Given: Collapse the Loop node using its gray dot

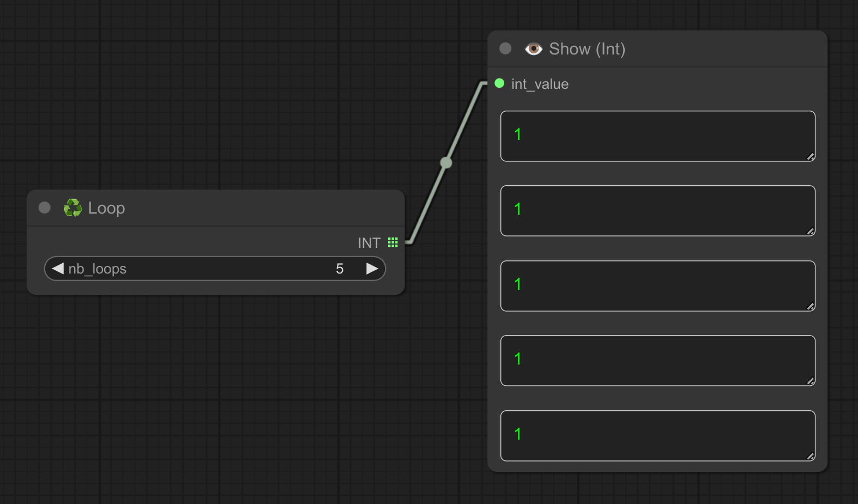Looking at the screenshot, I should pyautogui.click(x=45, y=208).
